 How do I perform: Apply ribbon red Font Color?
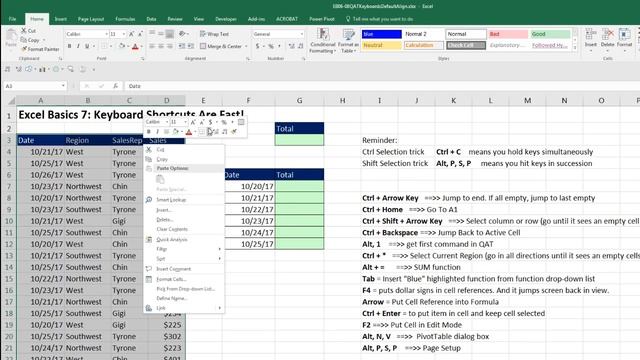135,47
